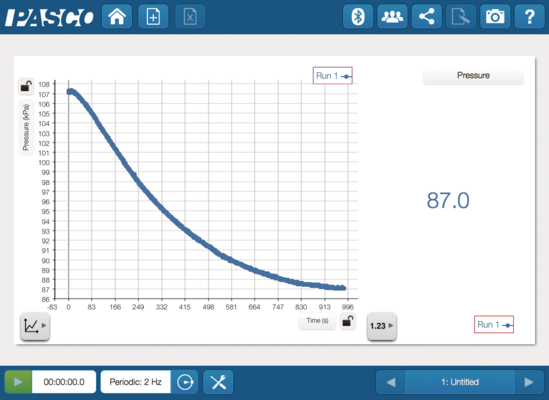This screenshot has width=549, height=400.
Task: Start recording with green play button
Action: coord(18,382)
